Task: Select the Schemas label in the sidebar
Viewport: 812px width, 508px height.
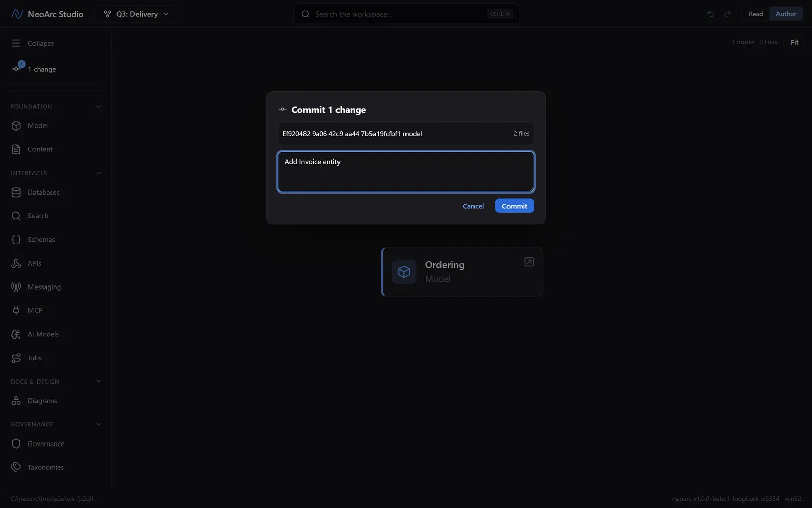Action: 41,240
